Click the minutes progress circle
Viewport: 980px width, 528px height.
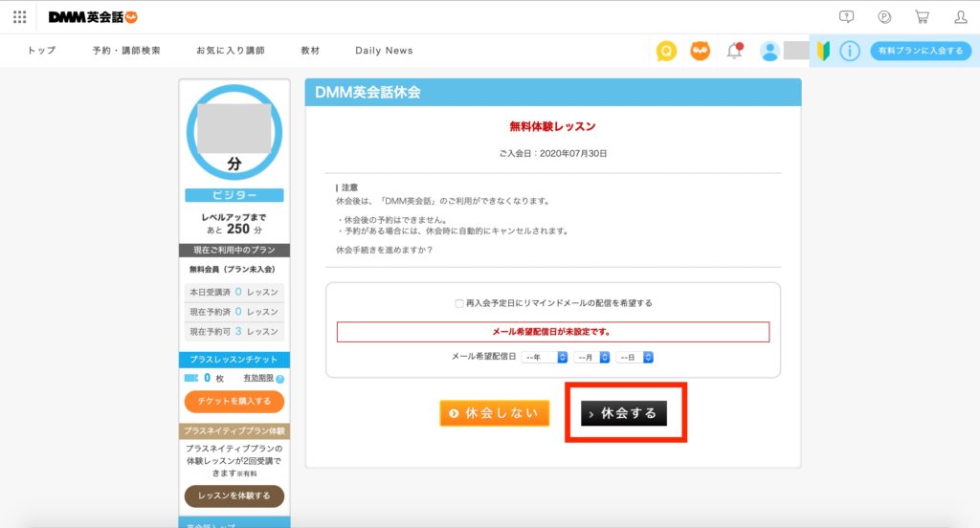pyautogui.click(x=234, y=132)
